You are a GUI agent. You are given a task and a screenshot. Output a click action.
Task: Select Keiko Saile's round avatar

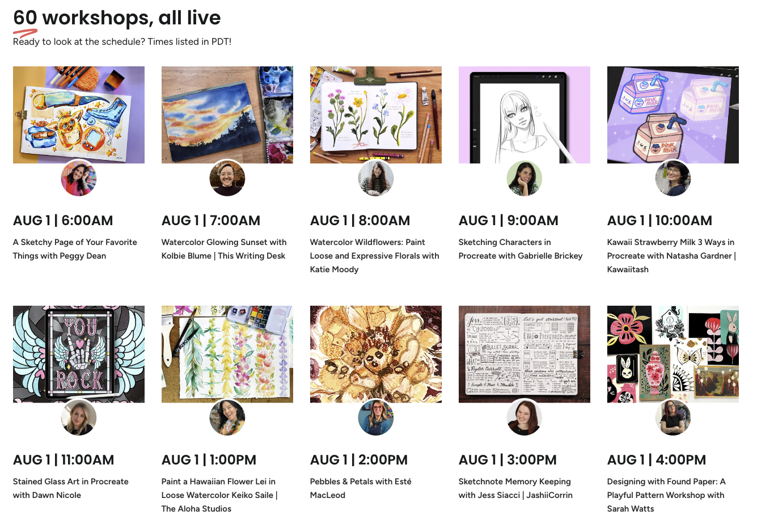pyautogui.click(x=227, y=417)
